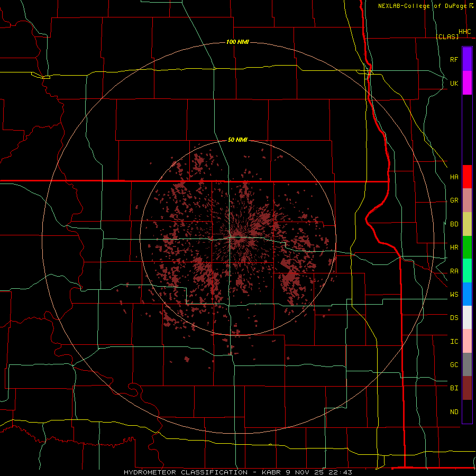
Task: Click the HHC product label
Action: pos(464,32)
